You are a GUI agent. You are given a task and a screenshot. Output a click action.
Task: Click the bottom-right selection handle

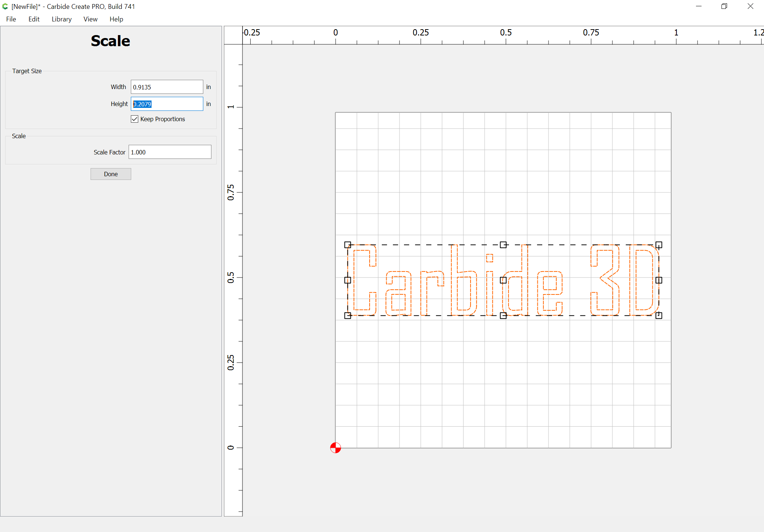coord(659,316)
